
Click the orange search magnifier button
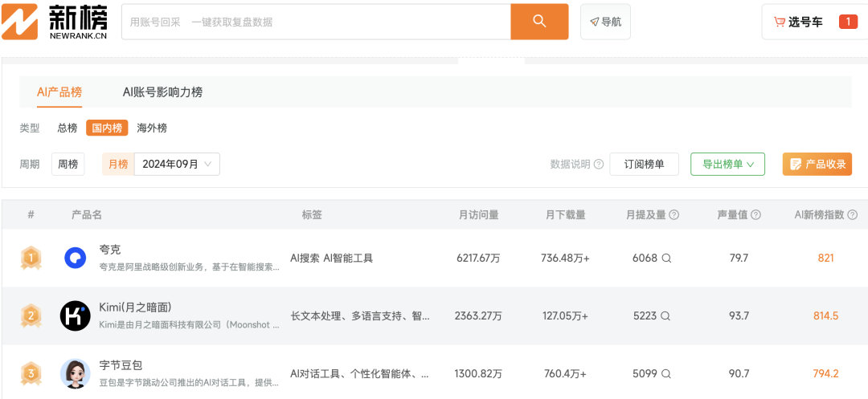point(539,22)
